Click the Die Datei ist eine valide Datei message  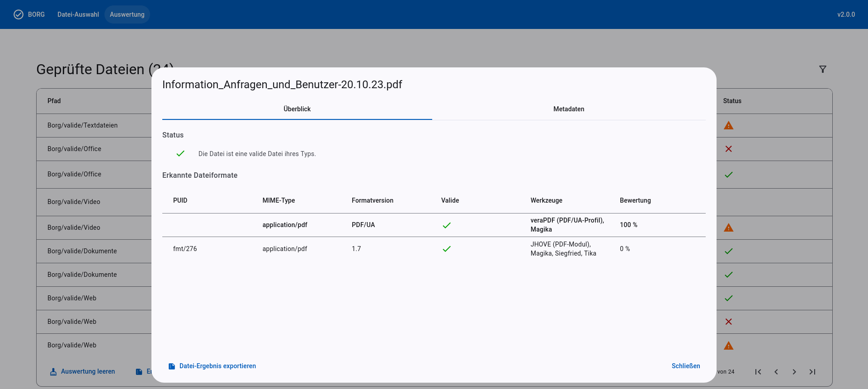(257, 154)
